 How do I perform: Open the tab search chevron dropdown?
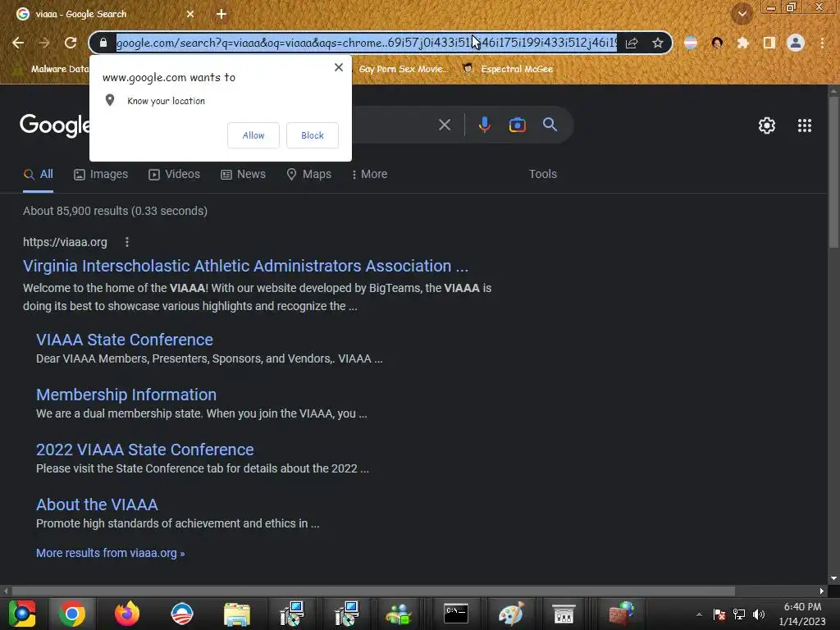[742, 13]
